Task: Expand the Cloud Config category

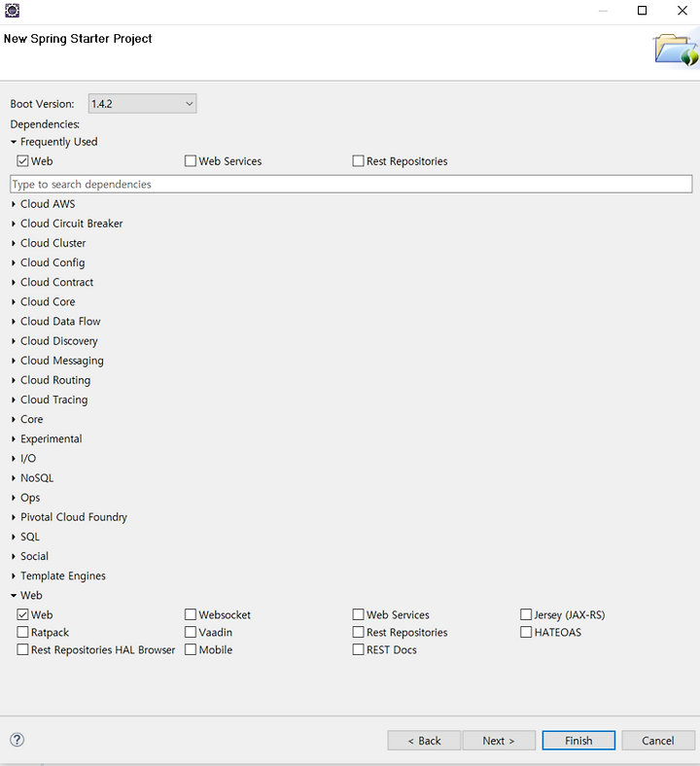Action: 14,262
